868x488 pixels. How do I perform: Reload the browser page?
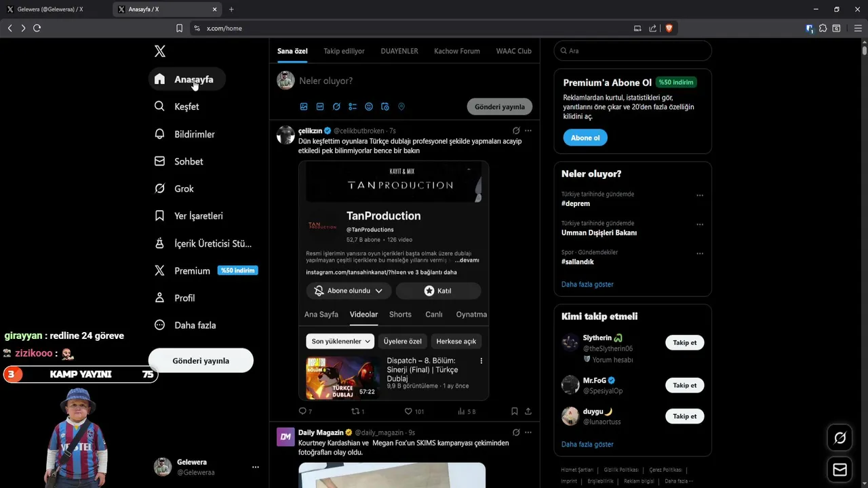point(37,28)
